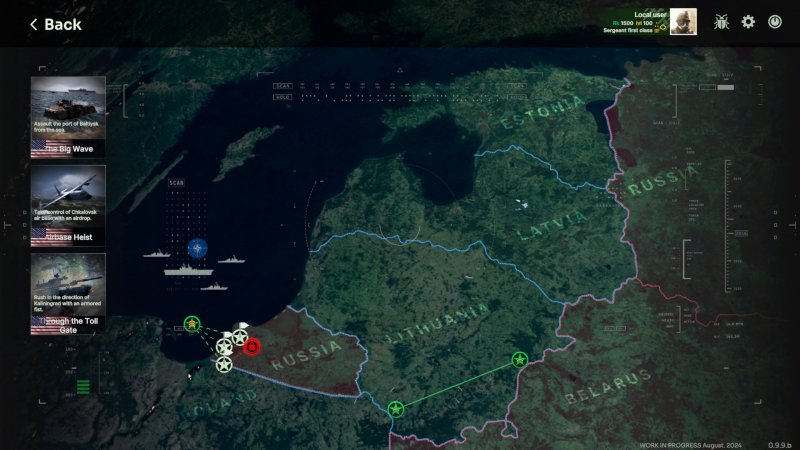This screenshot has height=450, width=800.
Task: Click the Local user name label
Action: click(x=651, y=14)
